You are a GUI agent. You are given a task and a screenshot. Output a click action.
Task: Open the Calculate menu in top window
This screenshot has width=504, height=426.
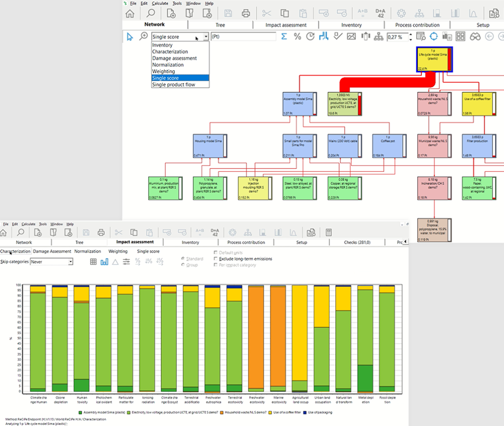tap(160, 3)
